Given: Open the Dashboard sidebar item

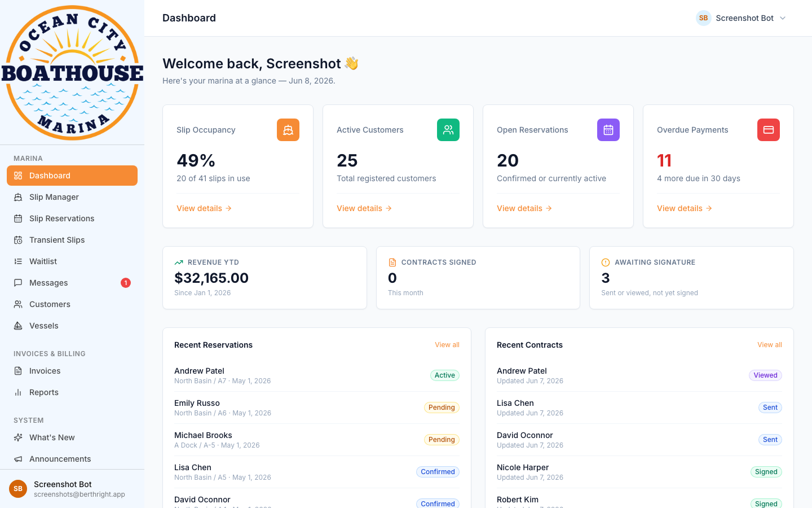Looking at the screenshot, I should [72, 176].
